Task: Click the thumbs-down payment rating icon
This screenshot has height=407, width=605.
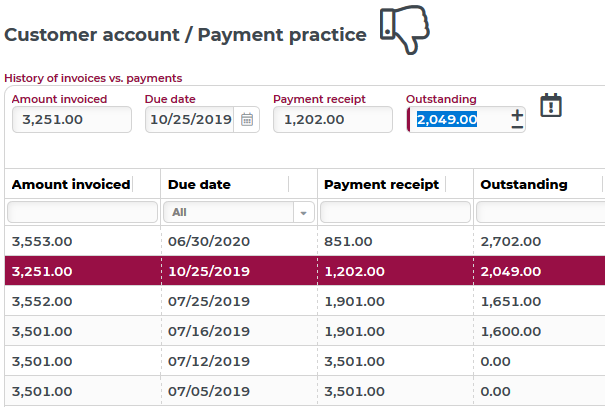Action: [x=404, y=31]
